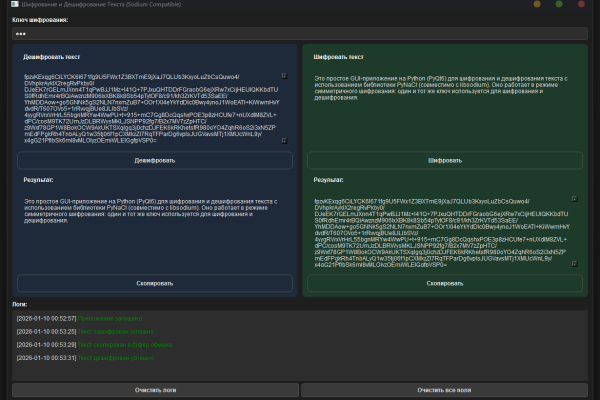Click the decrypted result text area
The height and width of the screenshot is (400, 600).
[x=155, y=232]
